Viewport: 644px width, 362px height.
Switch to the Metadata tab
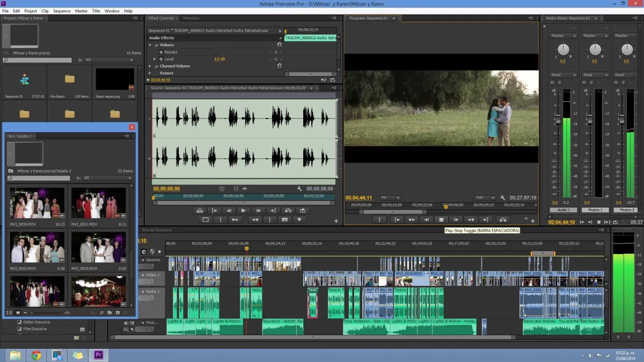click(x=191, y=18)
